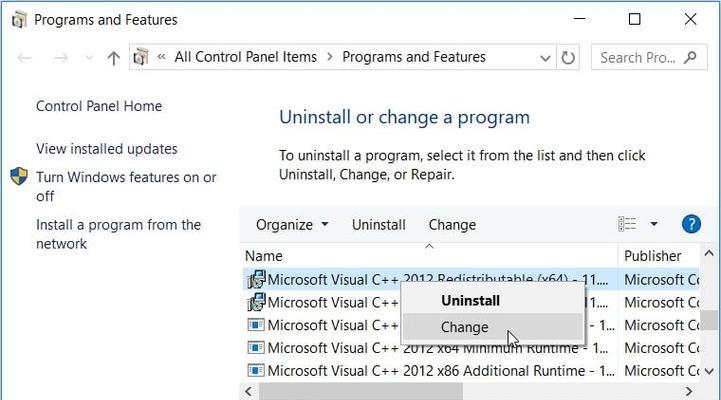Select Change in the context menu
The height and width of the screenshot is (400, 721).
click(493, 327)
